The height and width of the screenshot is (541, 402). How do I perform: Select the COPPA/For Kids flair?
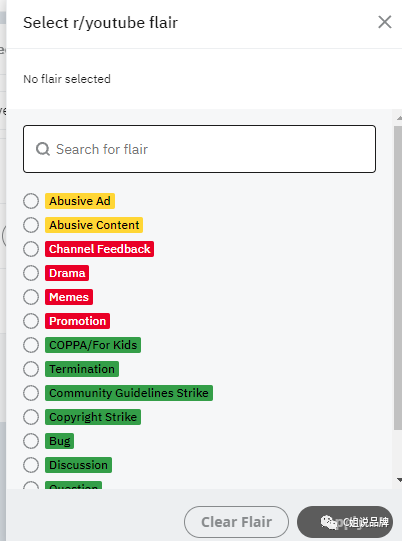pos(31,345)
